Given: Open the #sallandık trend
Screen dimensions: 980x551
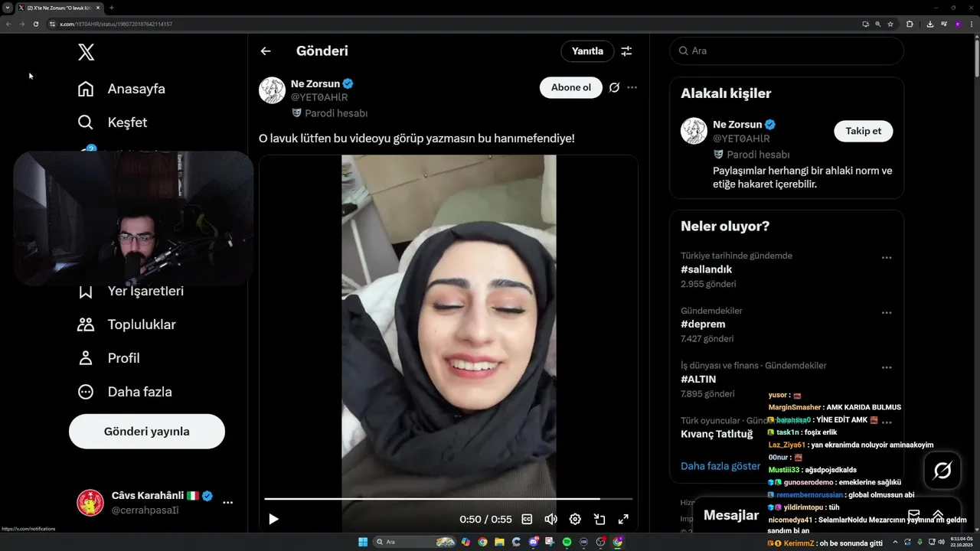Looking at the screenshot, I should pyautogui.click(x=706, y=269).
